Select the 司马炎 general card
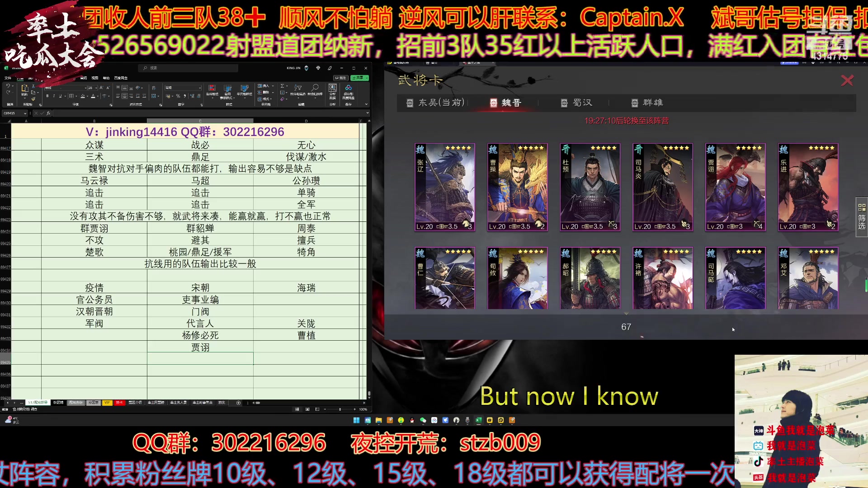Screen dimensions: 868x488 pos(662,187)
